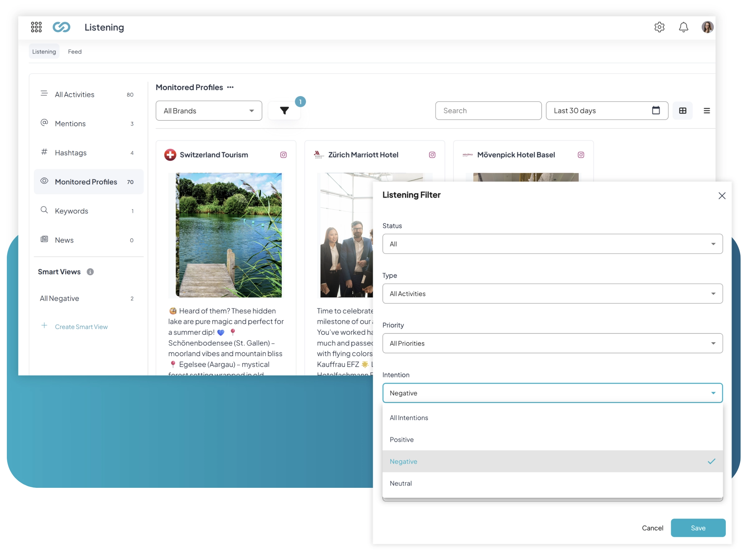The image size is (747, 560).
Task: Open the apps grid launcher icon
Action: pos(36,27)
